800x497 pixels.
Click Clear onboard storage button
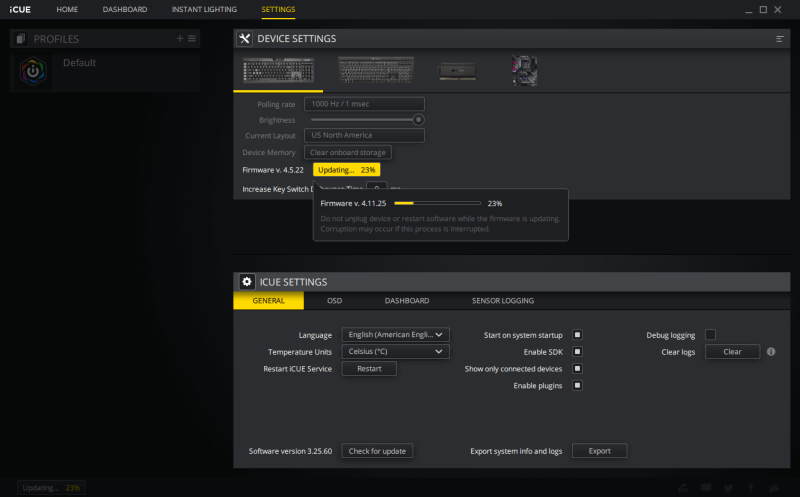[348, 152]
